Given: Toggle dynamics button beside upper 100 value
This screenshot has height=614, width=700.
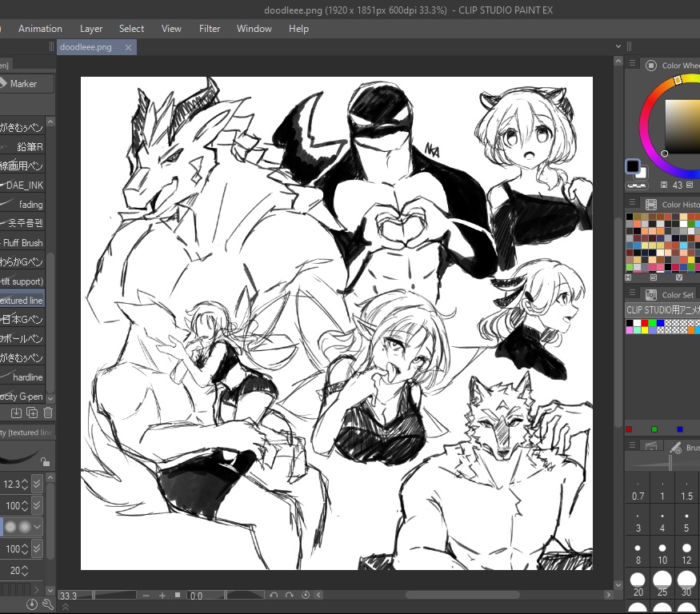Looking at the screenshot, I should [37, 505].
